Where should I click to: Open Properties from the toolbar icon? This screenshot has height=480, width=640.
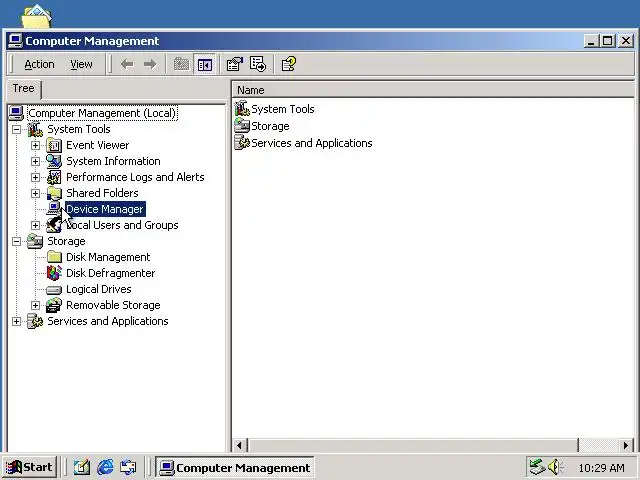coord(235,64)
